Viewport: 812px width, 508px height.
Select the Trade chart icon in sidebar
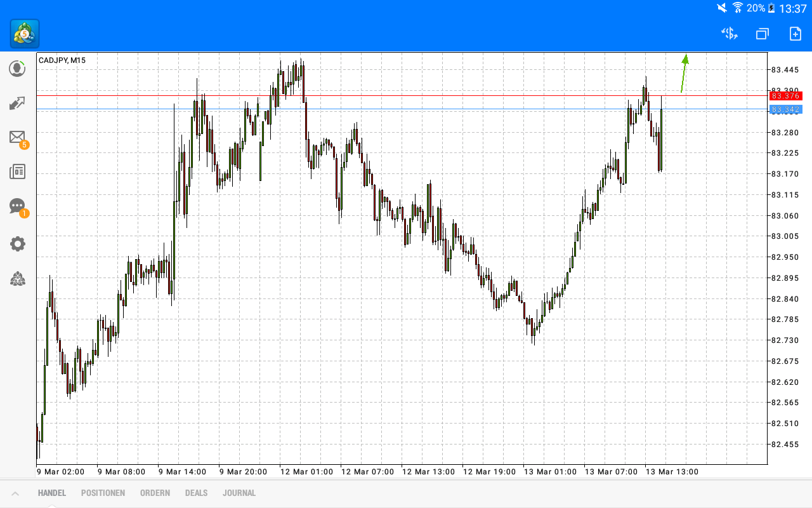pos(17,102)
